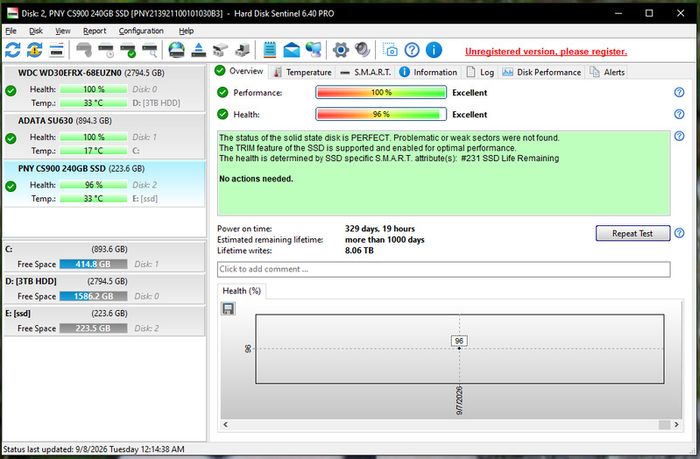Click the 'No actions needed.' text
The image size is (700, 459).
[x=256, y=179]
